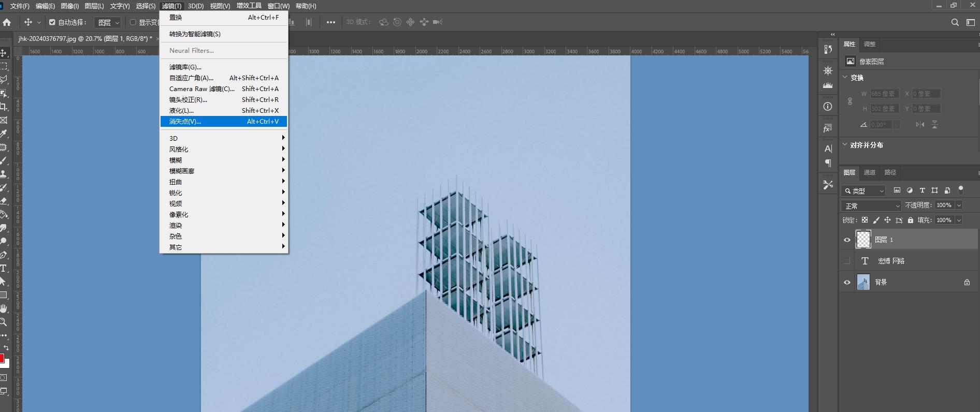Show the hidden 宏博 网络 text layer
This screenshot has height=412, width=980.
pos(847,261)
